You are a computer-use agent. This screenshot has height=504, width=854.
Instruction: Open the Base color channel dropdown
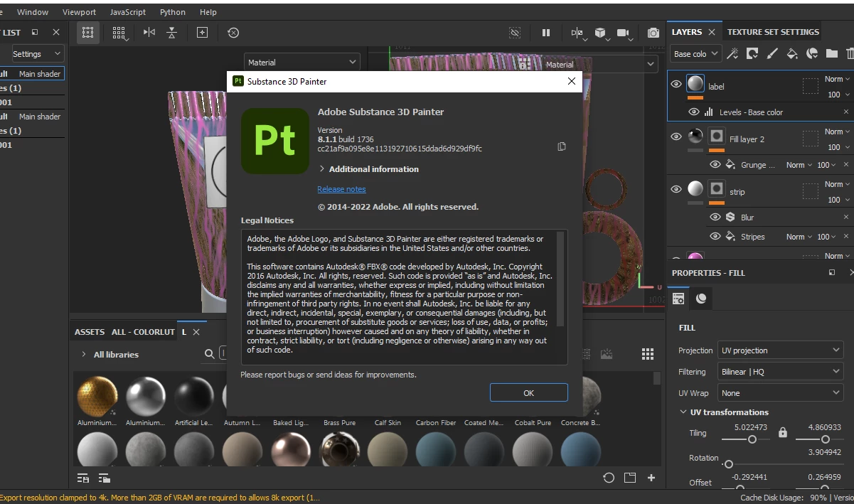[696, 54]
